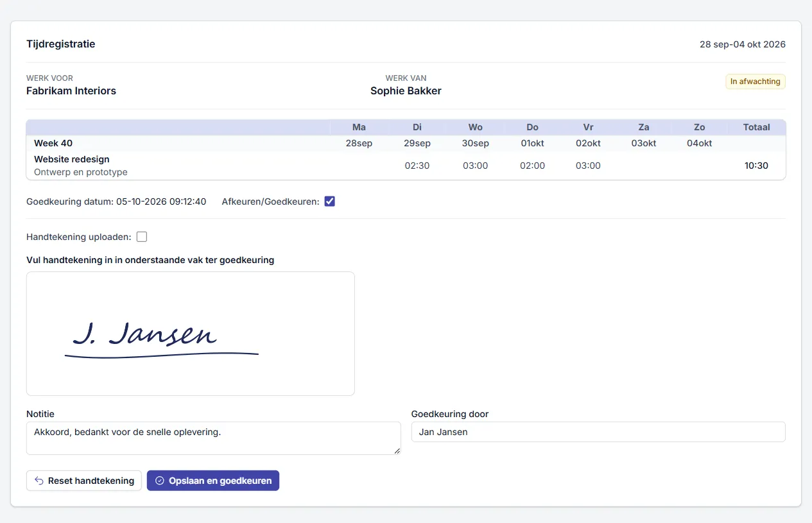
Task: Click the Ontwerp en prototype description
Action: [81, 172]
